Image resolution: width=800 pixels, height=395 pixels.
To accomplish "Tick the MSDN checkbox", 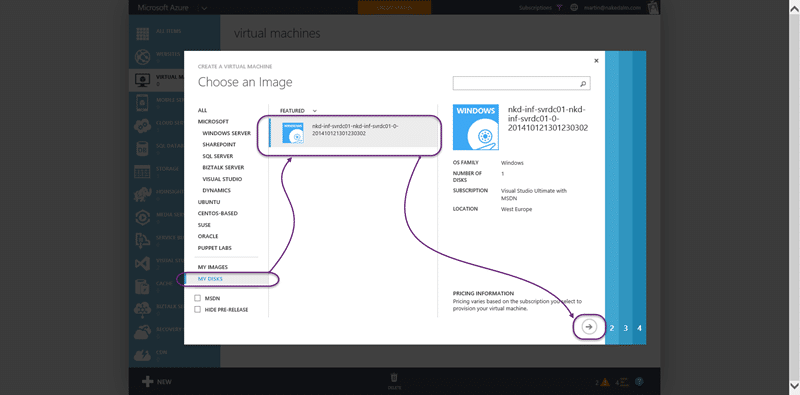I will (x=197, y=298).
